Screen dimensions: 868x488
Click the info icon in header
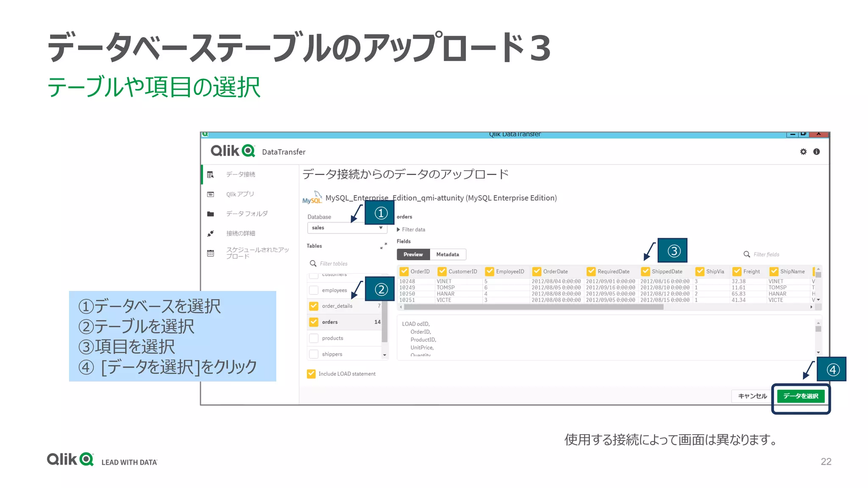[x=816, y=152]
